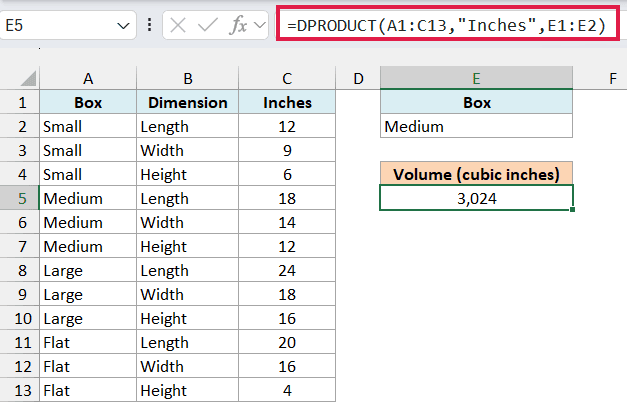Click the Inches value 14 in row 6

click(287, 222)
